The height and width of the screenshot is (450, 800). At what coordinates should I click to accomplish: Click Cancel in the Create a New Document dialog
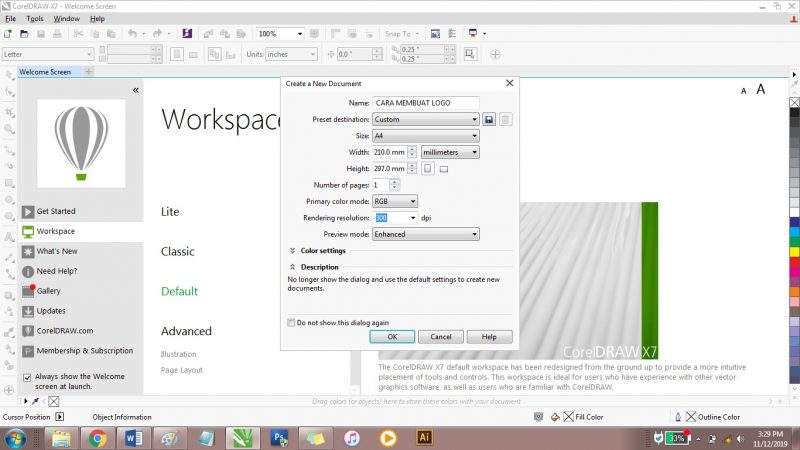coord(441,337)
